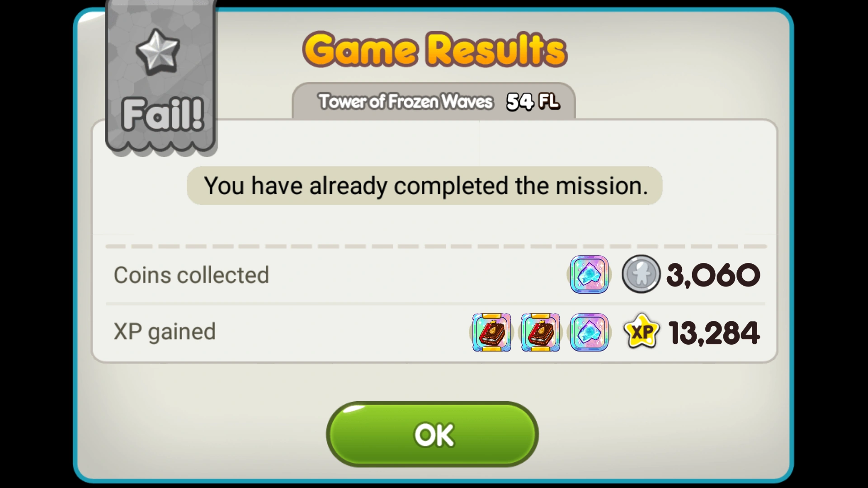Click the silver cookie coin icon

pyautogui.click(x=641, y=274)
